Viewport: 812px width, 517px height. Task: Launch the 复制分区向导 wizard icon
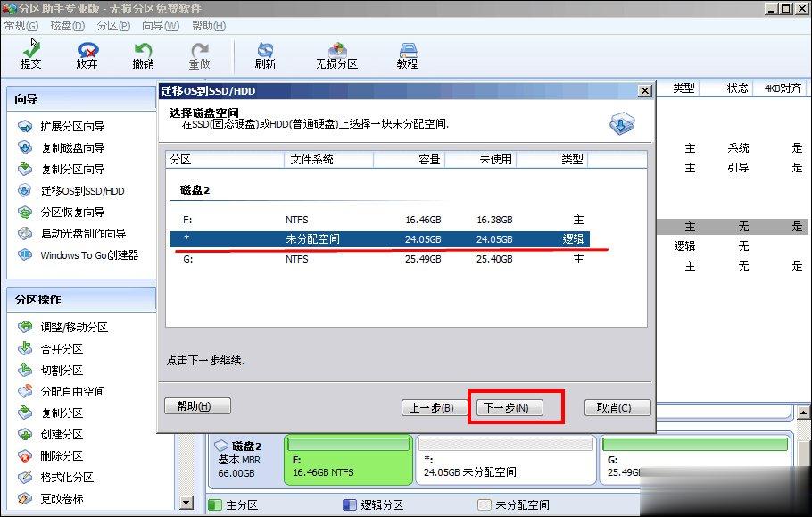25,169
